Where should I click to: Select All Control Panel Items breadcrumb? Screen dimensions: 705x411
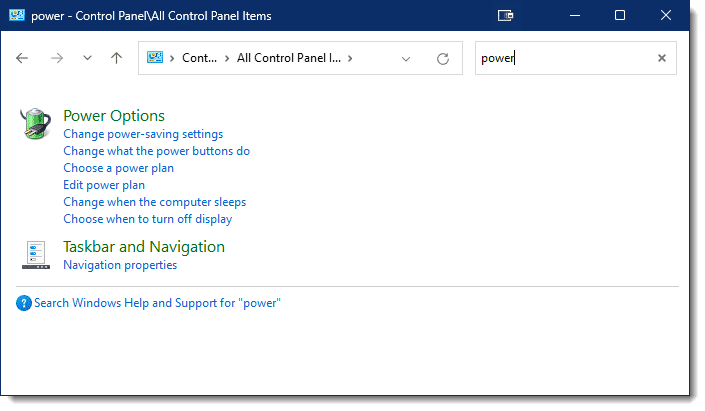[289, 58]
